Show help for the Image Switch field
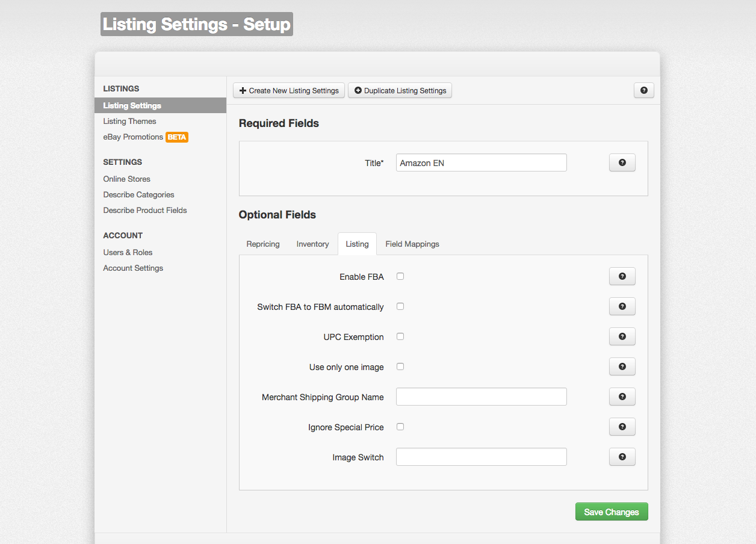The height and width of the screenshot is (544, 756). click(622, 457)
